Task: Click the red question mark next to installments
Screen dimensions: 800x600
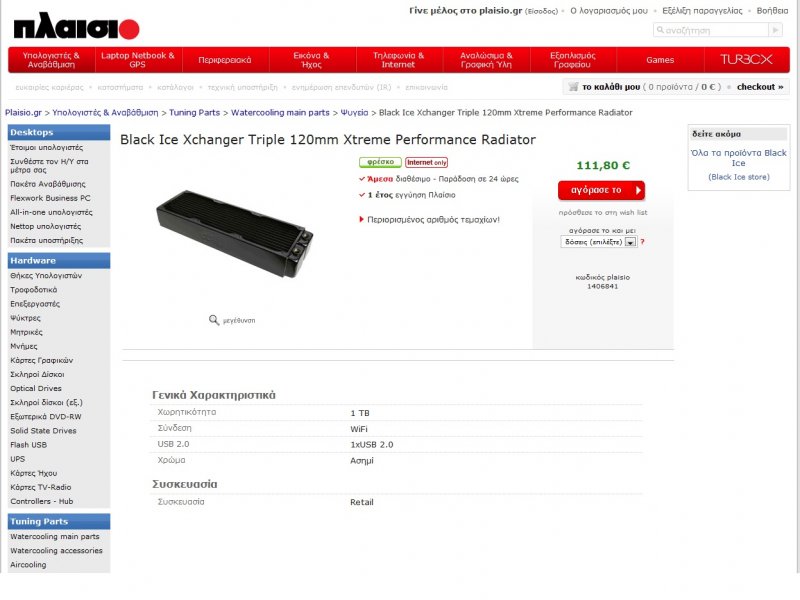Action: 642,242
